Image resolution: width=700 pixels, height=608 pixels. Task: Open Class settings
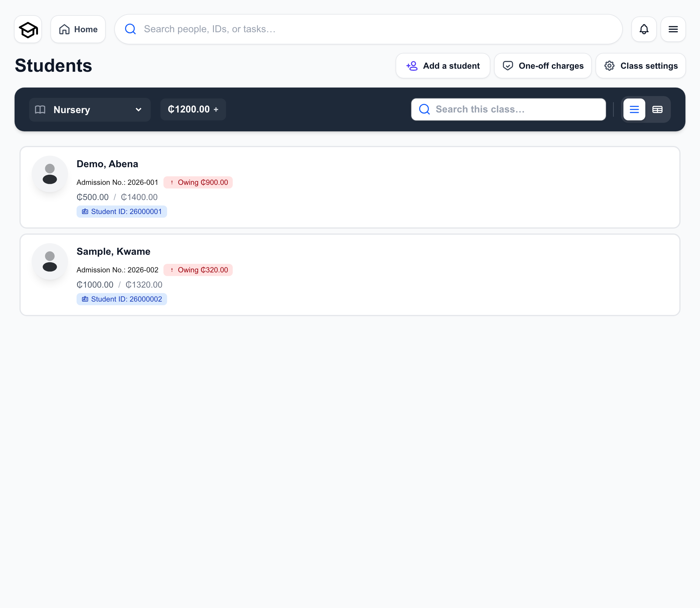tap(641, 66)
